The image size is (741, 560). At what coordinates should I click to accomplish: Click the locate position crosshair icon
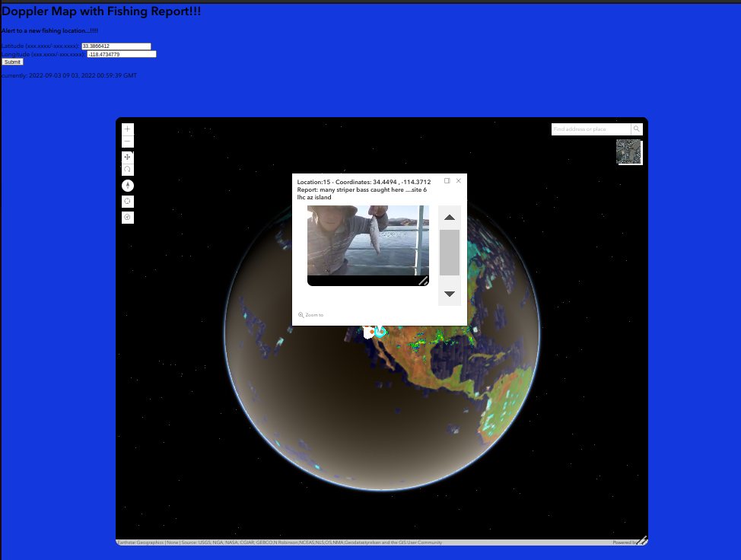point(127,201)
